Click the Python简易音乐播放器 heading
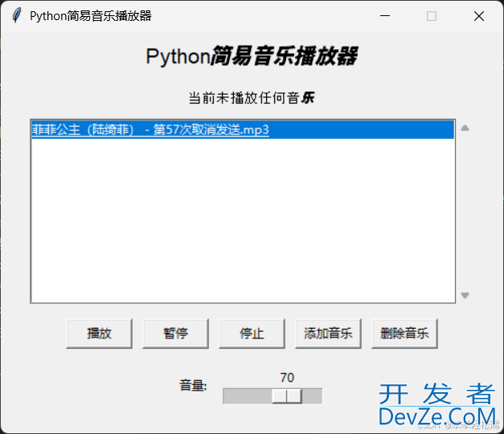This screenshot has width=504, height=434. tap(252, 56)
